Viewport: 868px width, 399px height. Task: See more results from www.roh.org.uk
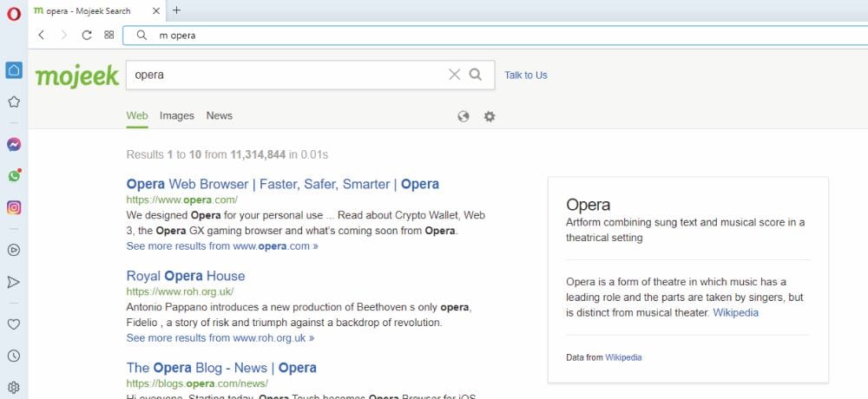coord(220,337)
